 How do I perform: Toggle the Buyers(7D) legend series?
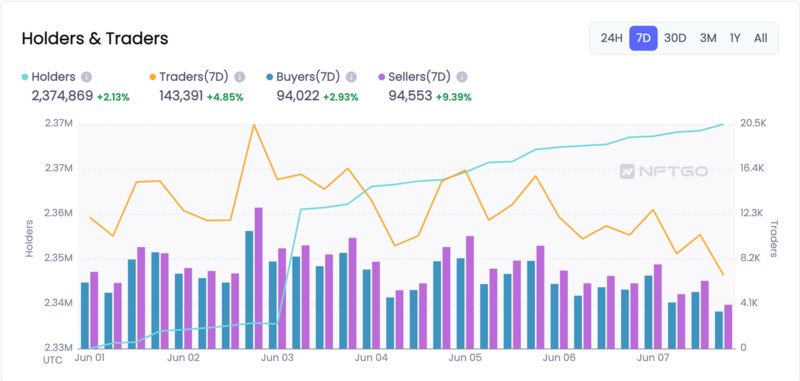click(303, 77)
